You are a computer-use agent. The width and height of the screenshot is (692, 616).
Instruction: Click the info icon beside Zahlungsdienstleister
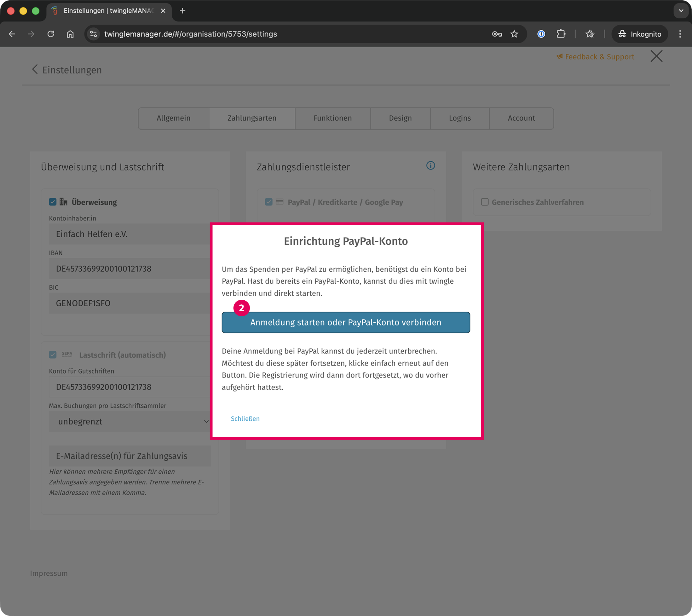tap(430, 165)
